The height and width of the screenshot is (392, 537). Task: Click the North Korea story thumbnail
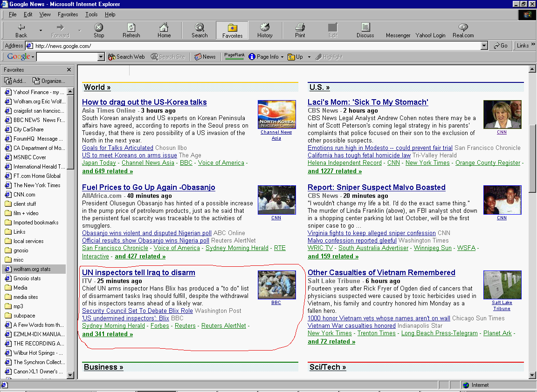click(x=276, y=115)
